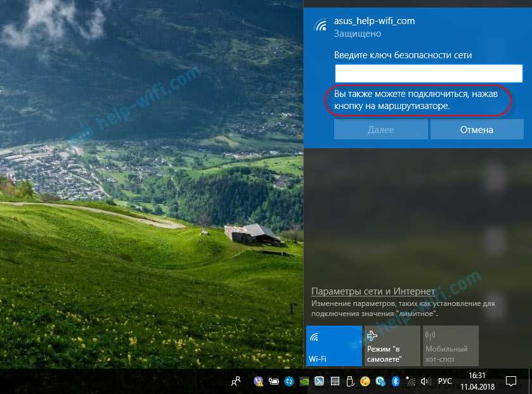Image resolution: width=532 pixels, height=394 pixels.
Task: Select the asus_help-wifi_com network name
Action: click(x=374, y=21)
